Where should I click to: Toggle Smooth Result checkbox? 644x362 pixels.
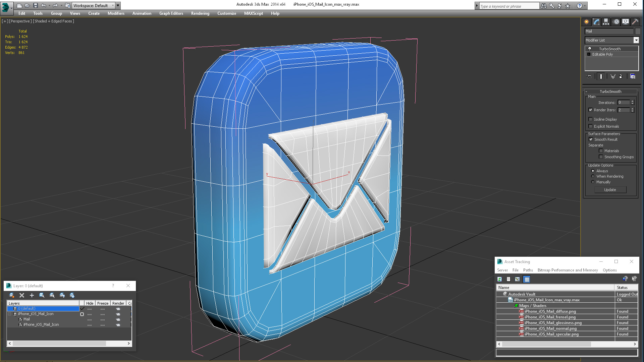(x=591, y=139)
